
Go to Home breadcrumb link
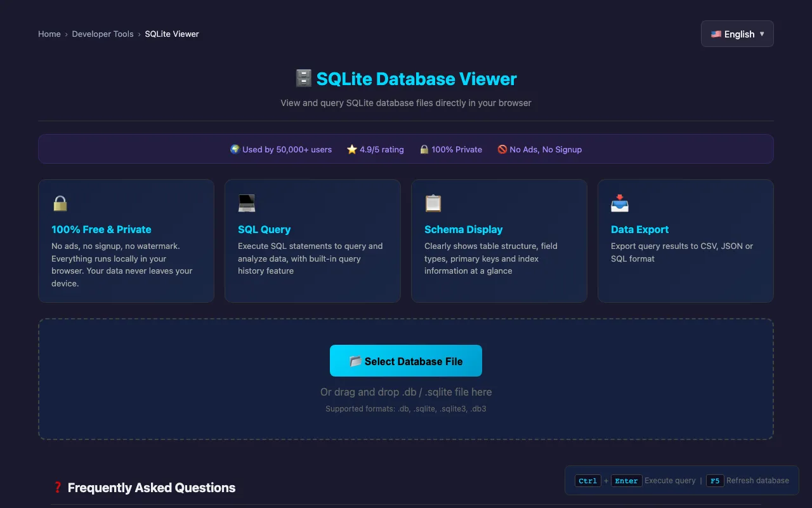point(49,34)
